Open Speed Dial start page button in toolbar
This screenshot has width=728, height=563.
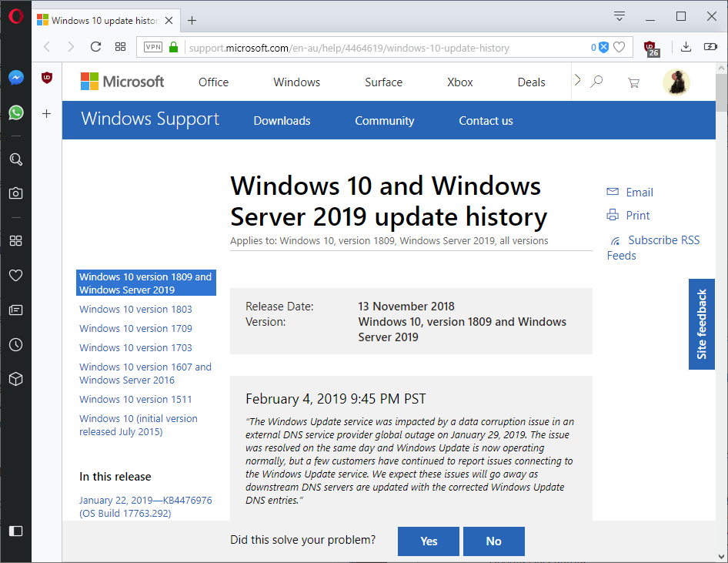pyautogui.click(x=120, y=47)
